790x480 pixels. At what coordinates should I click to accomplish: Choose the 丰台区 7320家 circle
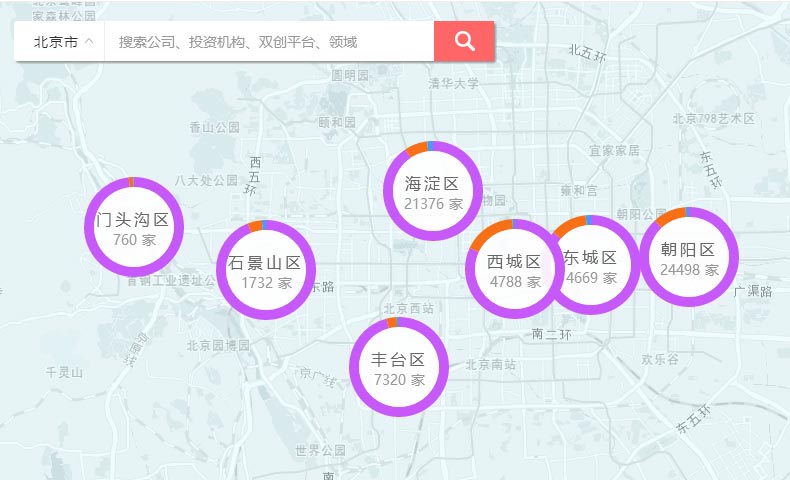coord(398,368)
